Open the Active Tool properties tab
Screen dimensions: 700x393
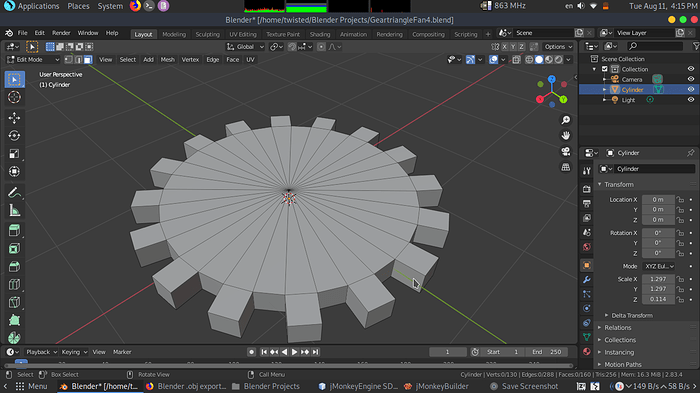click(587, 171)
